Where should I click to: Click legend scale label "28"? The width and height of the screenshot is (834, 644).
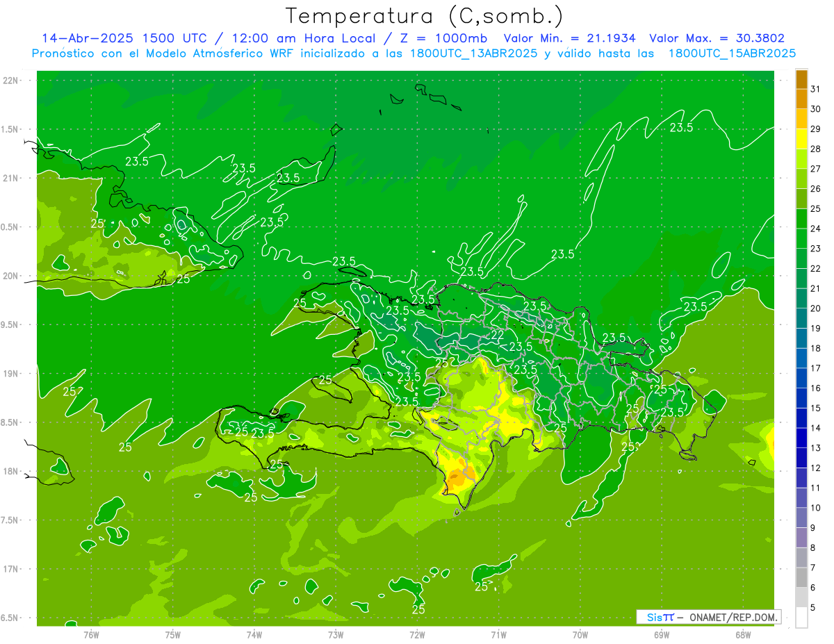(x=816, y=149)
